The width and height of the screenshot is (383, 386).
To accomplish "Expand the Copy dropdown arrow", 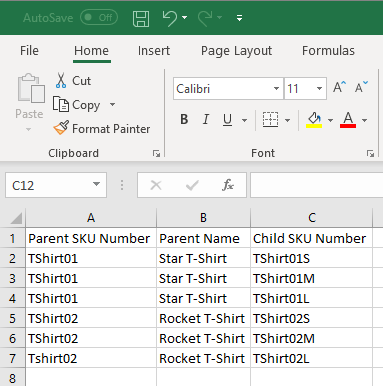I will [x=113, y=104].
